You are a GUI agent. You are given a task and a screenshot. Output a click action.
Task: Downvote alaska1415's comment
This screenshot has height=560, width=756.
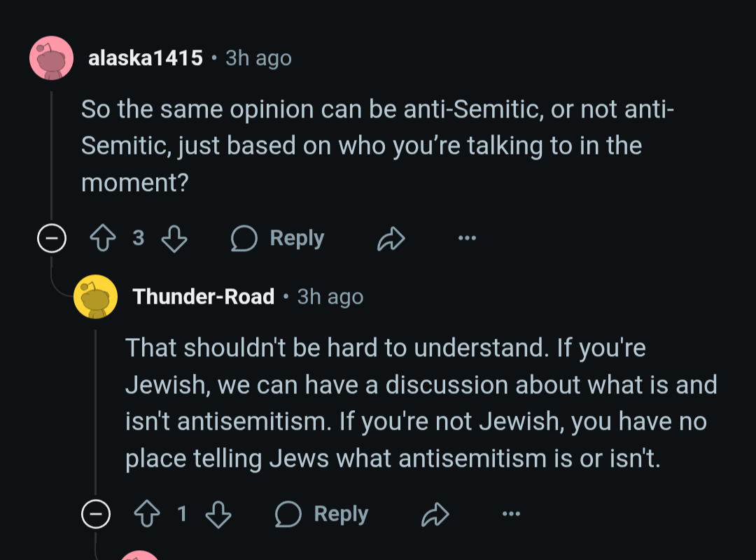point(174,238)
